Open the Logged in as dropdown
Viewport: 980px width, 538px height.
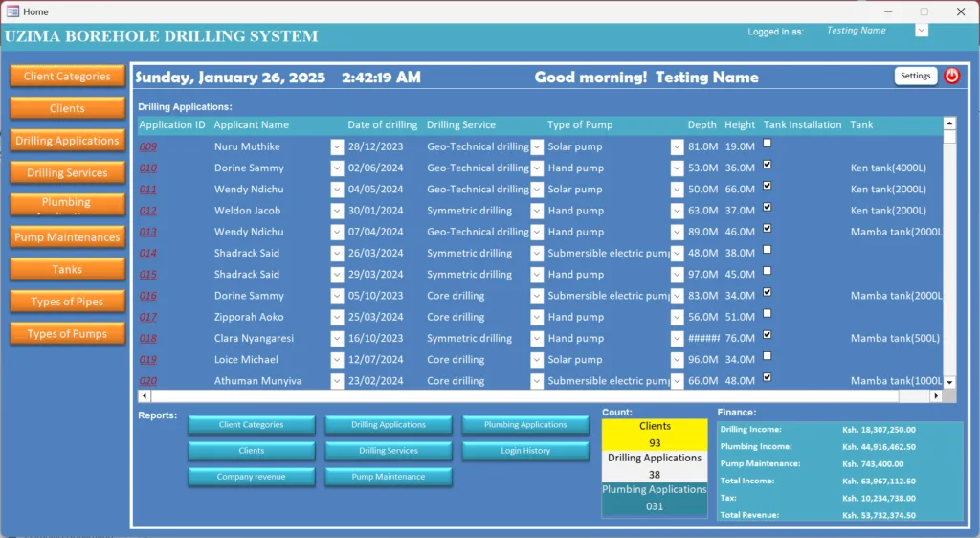coord(921,31)
